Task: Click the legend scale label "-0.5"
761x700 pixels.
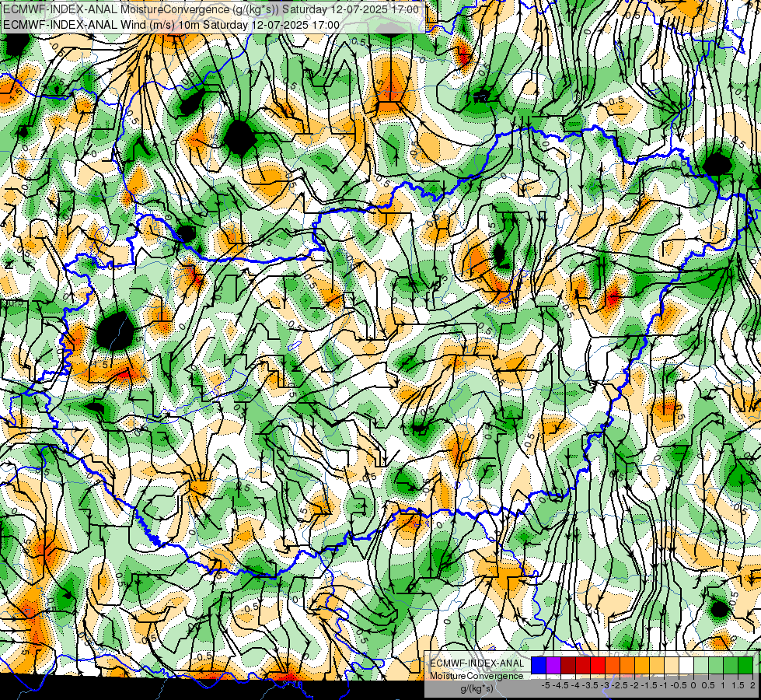Action: point(679,685)
